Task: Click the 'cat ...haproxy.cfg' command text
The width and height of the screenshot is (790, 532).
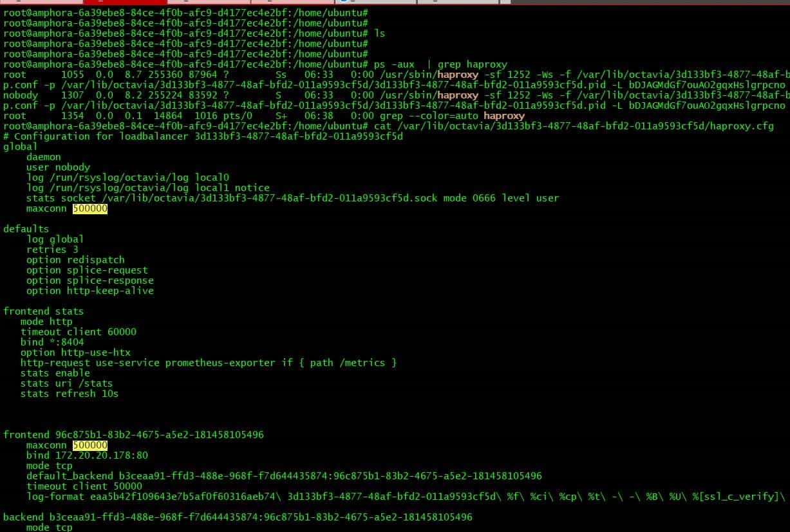Action: pos(574,126)
